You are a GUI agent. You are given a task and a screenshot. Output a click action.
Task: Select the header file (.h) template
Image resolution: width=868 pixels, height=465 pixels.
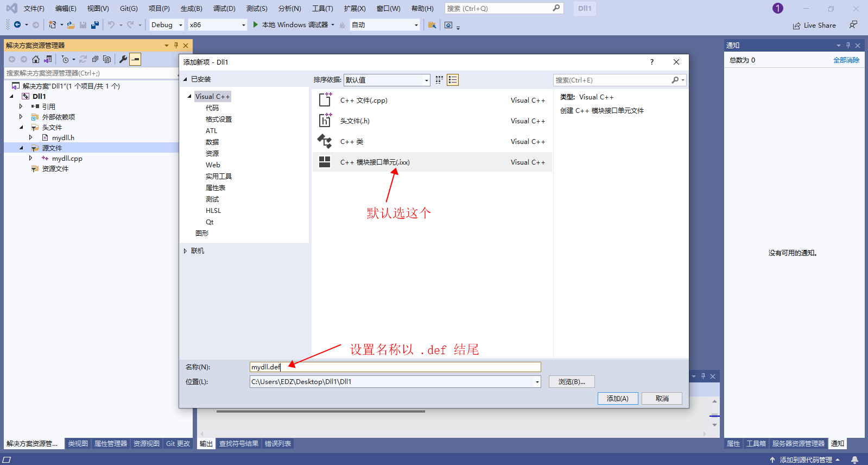(x=432, y=121)
